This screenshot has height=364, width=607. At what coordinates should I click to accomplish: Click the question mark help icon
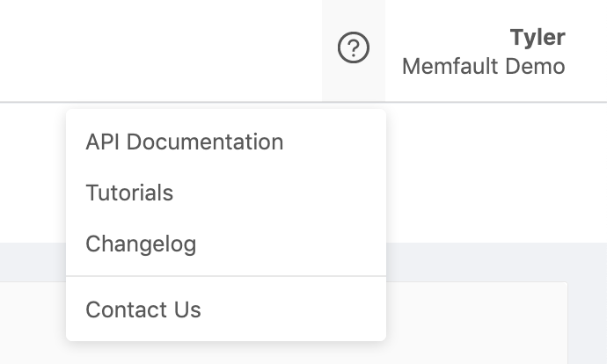pyautogui.click(x=354, y=47)
